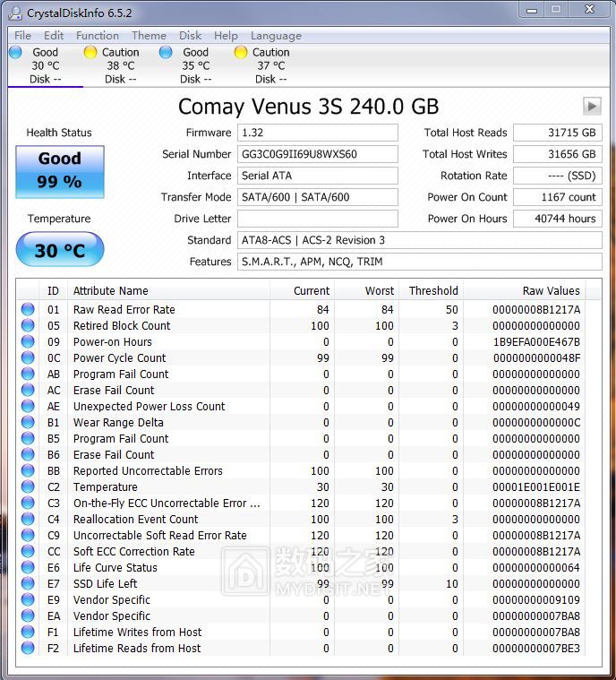Click the yellow status orb for 37 °C disk

[241, 52]
